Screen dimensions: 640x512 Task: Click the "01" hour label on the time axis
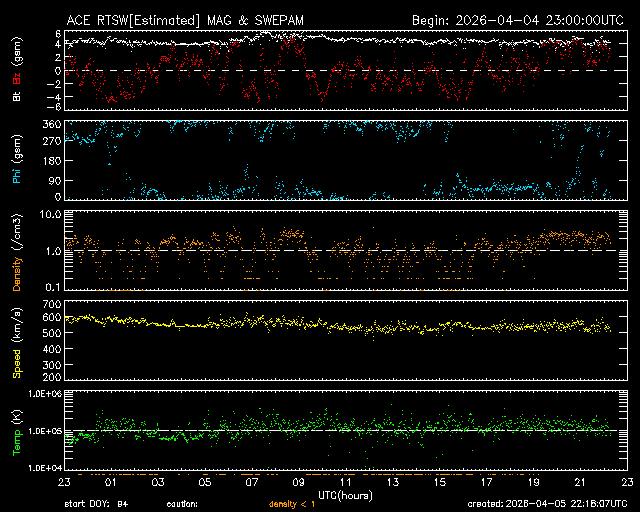click(111, 482)
